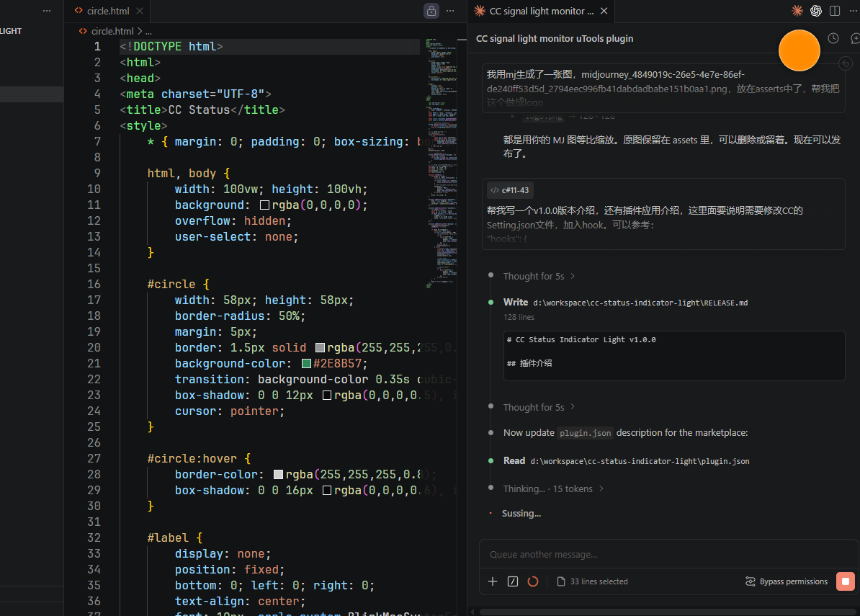
Task: Click the #label selector on line 32
Action: (168, 538)
